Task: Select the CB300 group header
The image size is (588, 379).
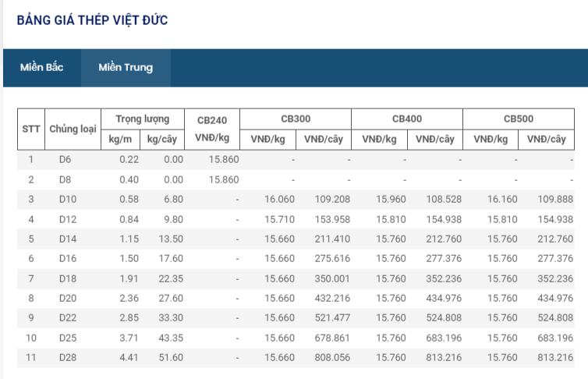Action: (x=296, y=119)
